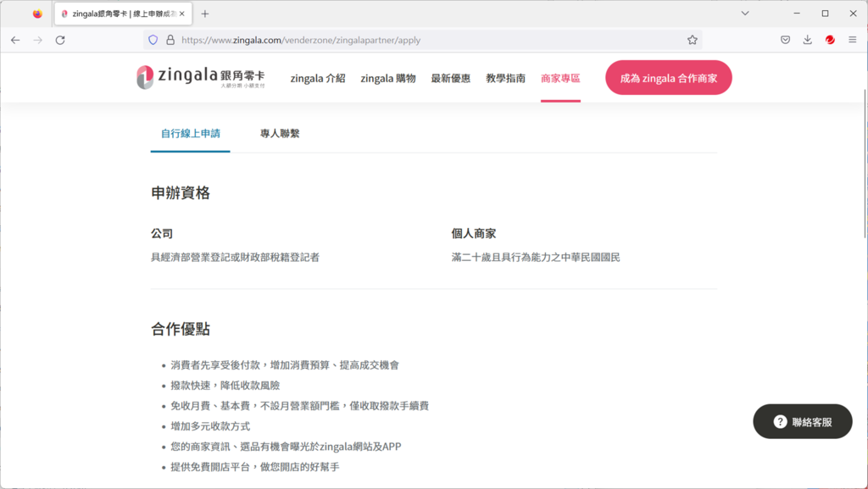The image size is (868, 489).
Task: Click the Firefox logo icon
Action: tap(37, 14)
